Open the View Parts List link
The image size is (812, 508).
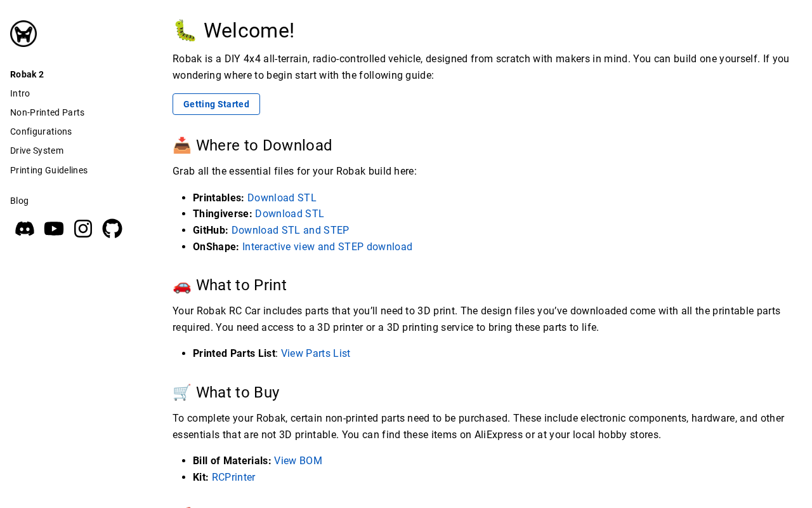(x=315, y=354)
